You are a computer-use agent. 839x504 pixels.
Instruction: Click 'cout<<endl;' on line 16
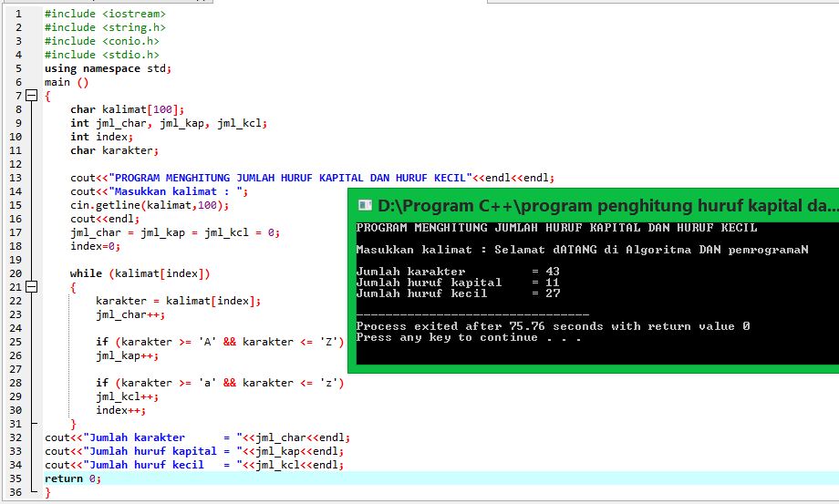105,219
